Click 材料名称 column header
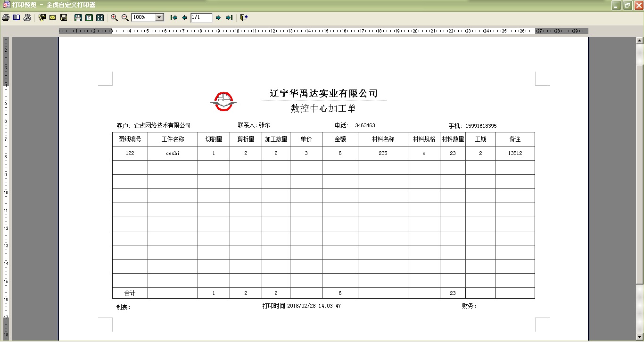The width and height of the screenshot is (644, 342). pyautogui.click(x=383, y=139)
